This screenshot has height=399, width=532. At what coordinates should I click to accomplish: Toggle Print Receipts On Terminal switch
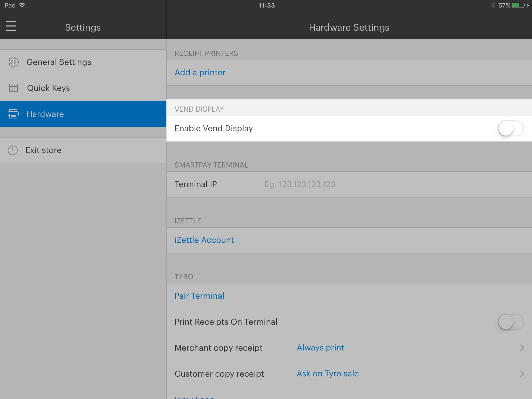pos(510,322)
